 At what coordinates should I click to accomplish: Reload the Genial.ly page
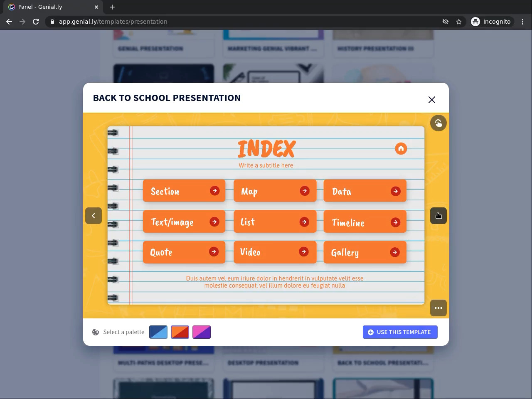point(36,22)
